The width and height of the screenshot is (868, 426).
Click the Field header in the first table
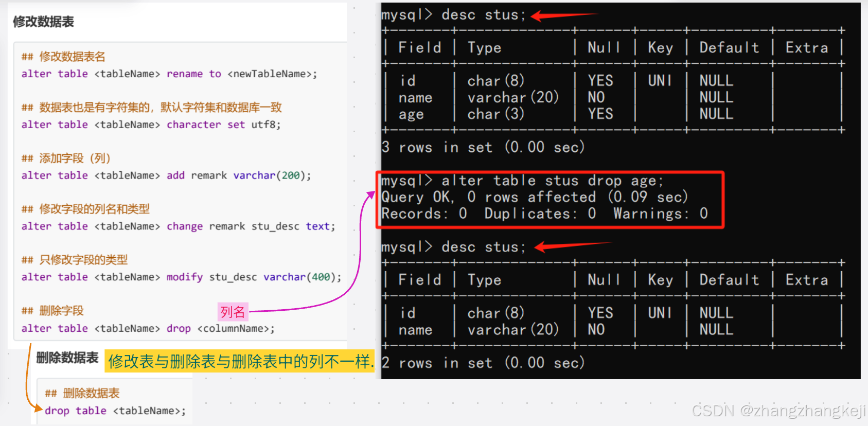[420, 48]
